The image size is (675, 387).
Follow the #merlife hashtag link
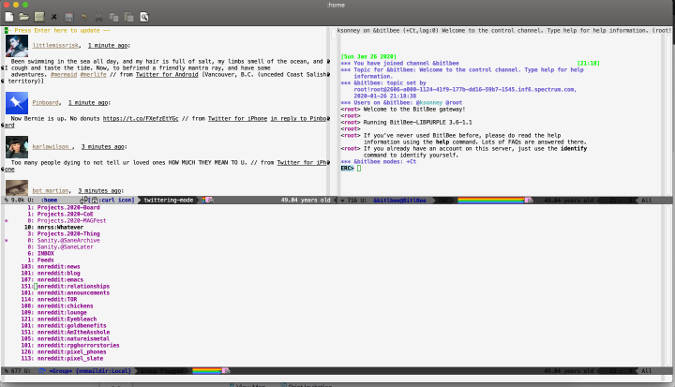(x=93, y=74)
